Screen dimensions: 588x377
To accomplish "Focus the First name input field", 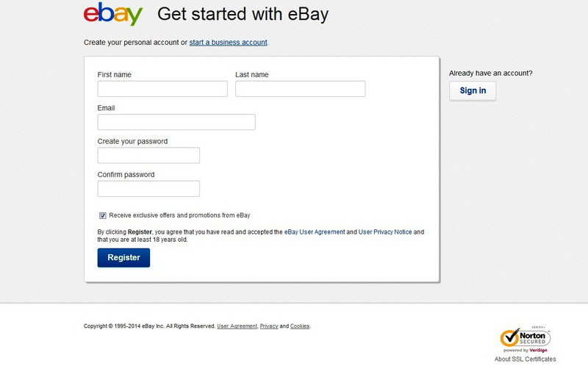I will click(x=162, y=89).
